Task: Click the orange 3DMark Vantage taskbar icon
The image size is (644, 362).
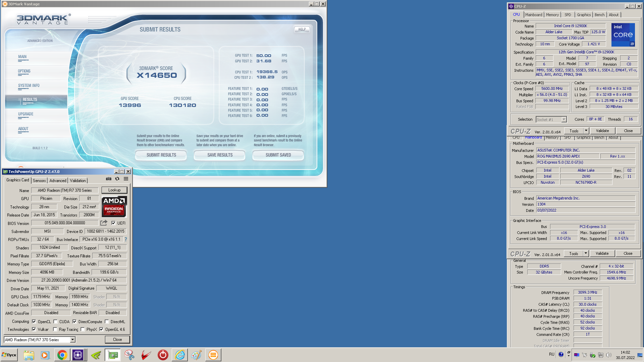Action: point(213,355)
